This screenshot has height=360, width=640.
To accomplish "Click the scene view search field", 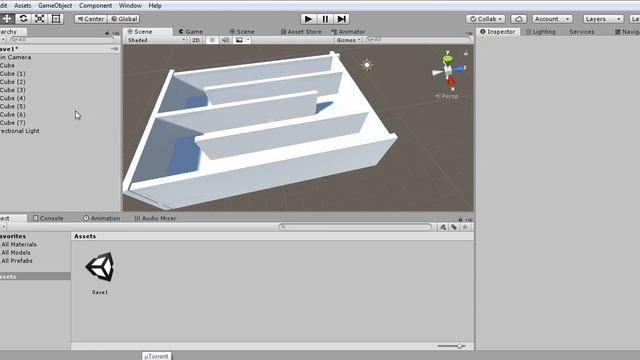I will click(418, 40).
